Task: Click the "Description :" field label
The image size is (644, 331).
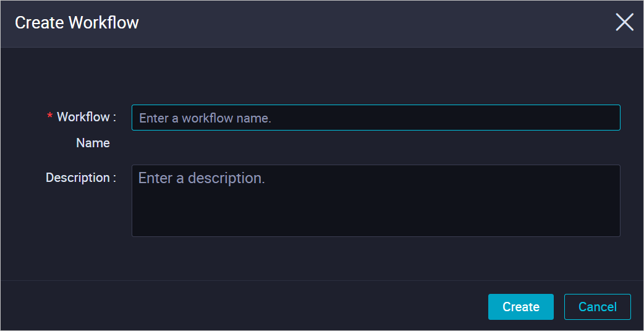Action: (x=80, y=178)
